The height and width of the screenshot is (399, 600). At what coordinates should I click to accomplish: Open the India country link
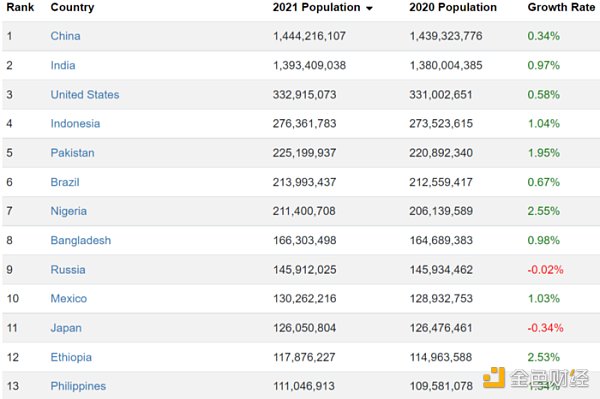[63, 65]
